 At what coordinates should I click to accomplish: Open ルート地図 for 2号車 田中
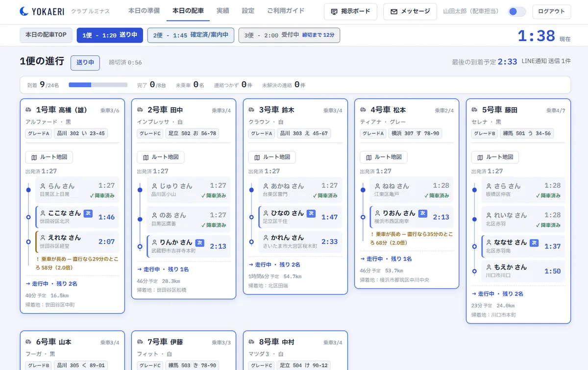coord(161,157)
